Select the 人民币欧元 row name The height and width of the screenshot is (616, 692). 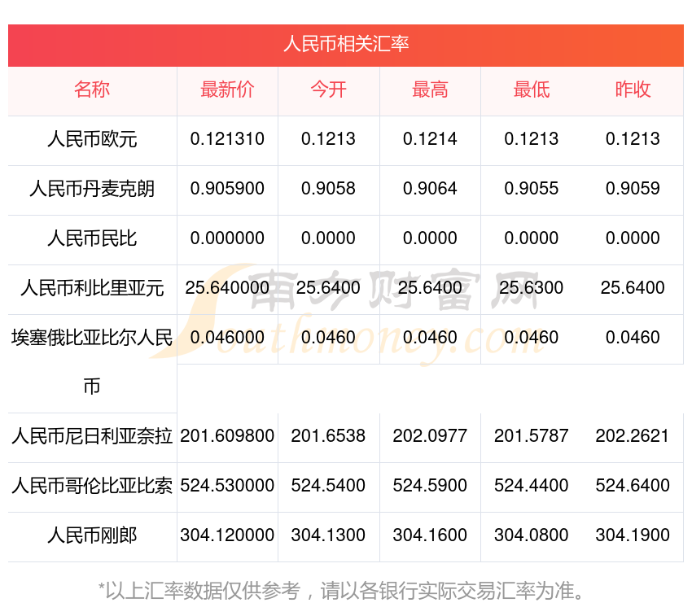92,139
